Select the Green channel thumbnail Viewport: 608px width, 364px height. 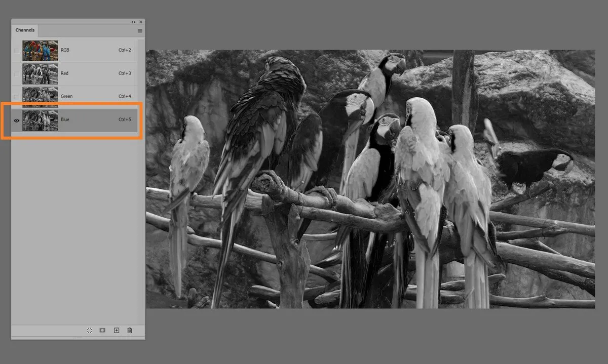coord(40,96)
